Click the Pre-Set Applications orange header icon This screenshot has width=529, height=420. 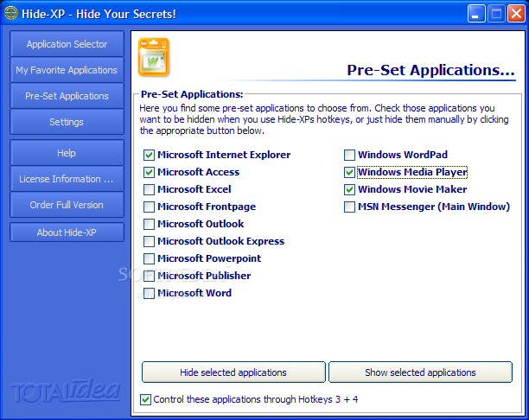pos(154,57)
